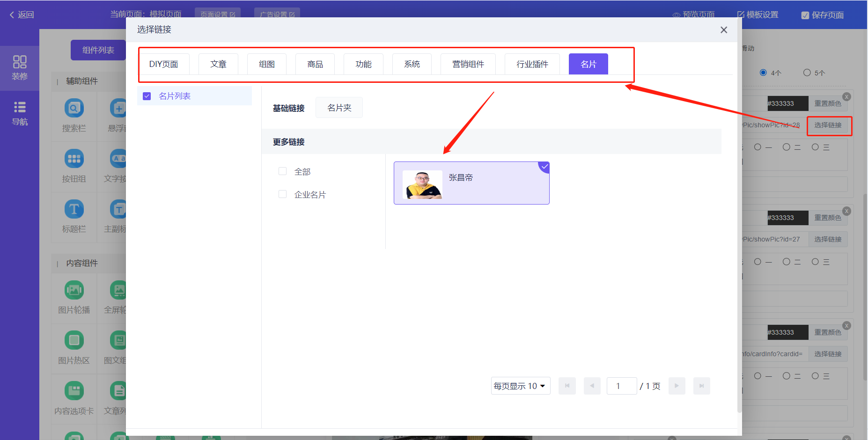
Task: Choose the 标题栏 title bar component icon
Action: 74,209
